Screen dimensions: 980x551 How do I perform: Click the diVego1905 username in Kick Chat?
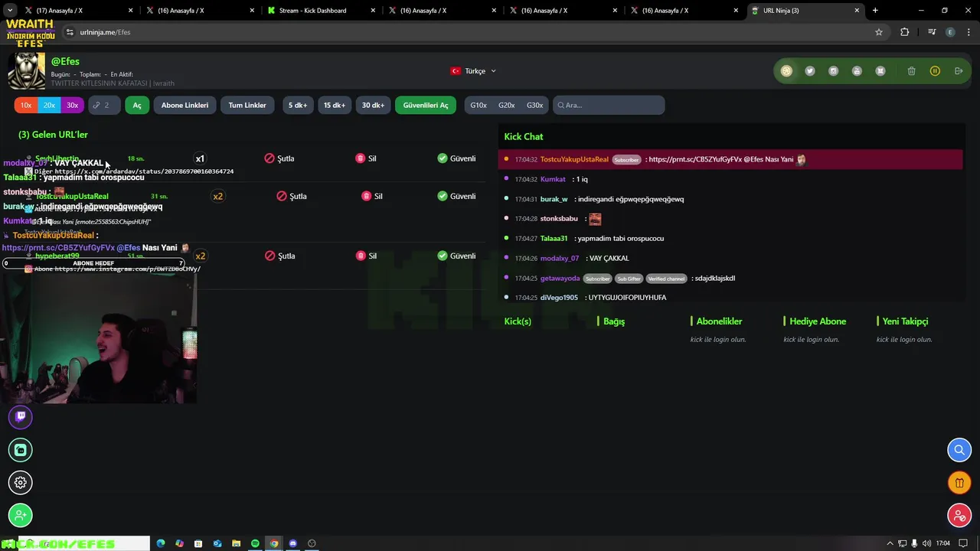559,298
